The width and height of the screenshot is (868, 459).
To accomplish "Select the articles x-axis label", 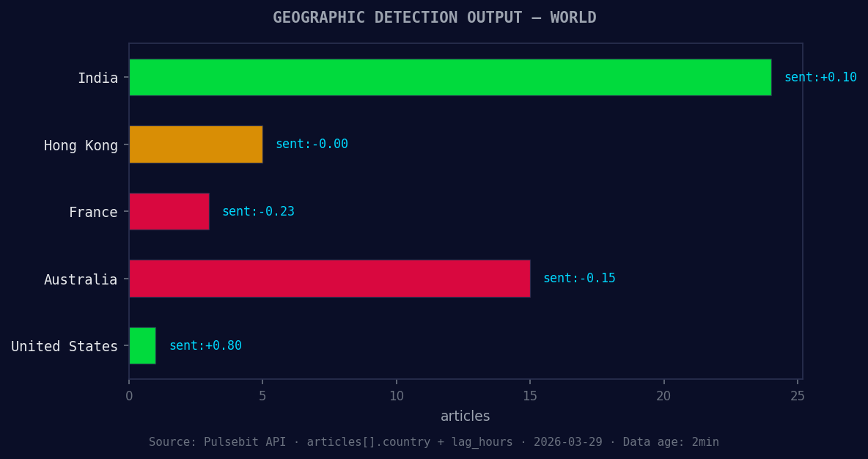I will (x=465, y=416).
